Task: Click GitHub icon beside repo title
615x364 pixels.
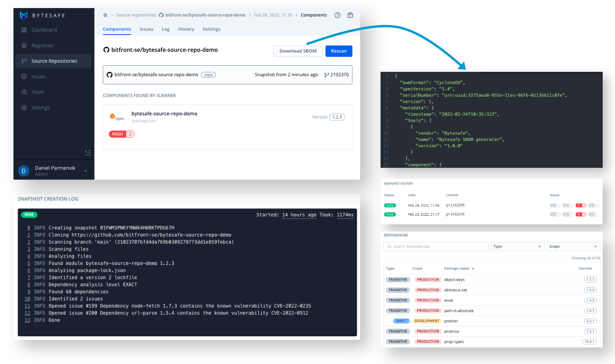Action: point(106,50)
